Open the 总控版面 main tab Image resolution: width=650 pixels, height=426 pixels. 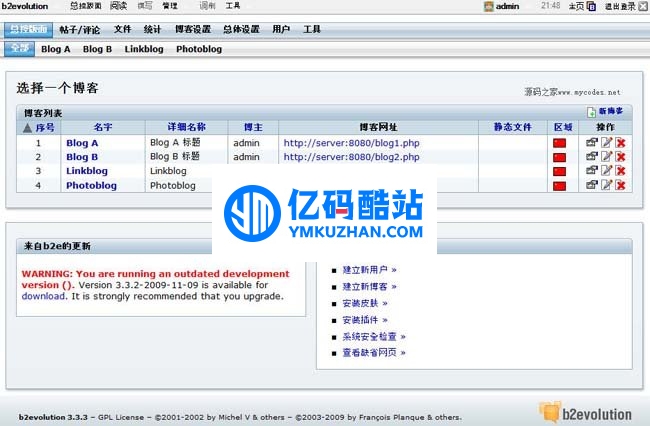point(29,29)
